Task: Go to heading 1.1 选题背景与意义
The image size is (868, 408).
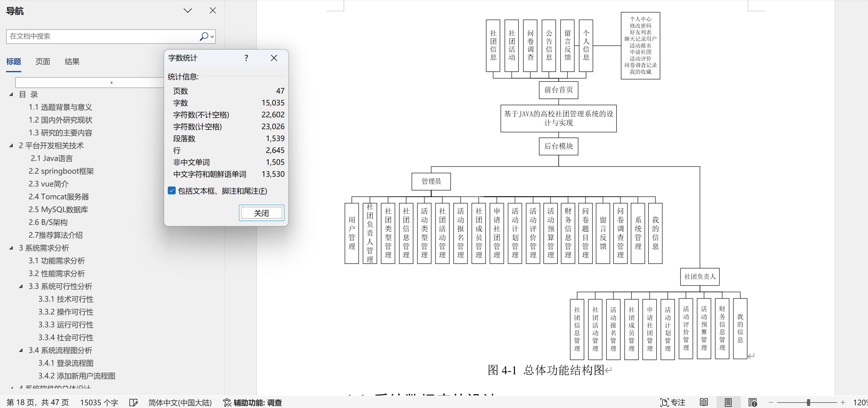Action: click(60, 107)
